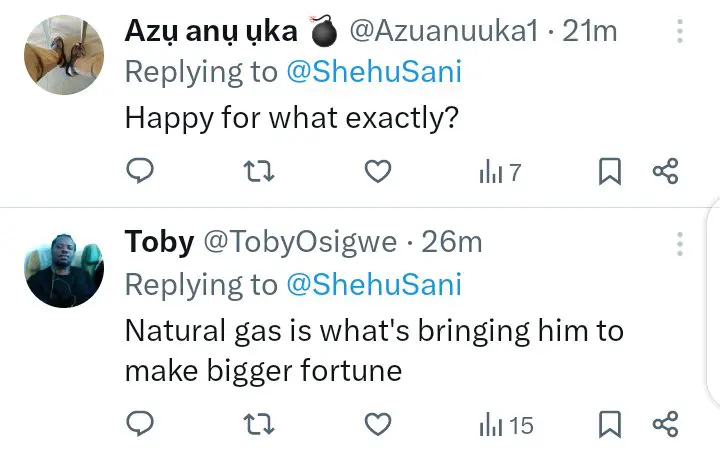
Task: Reply to Toby's natural gas tweet
Action: point(140,425)
